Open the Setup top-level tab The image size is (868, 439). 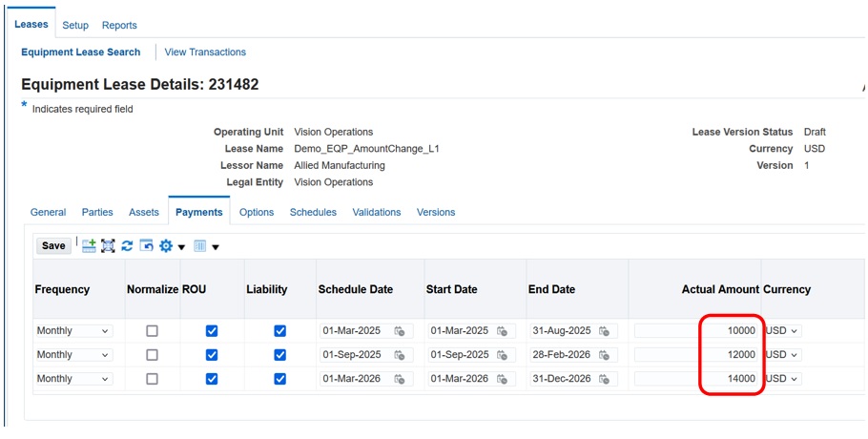[75, 25]
